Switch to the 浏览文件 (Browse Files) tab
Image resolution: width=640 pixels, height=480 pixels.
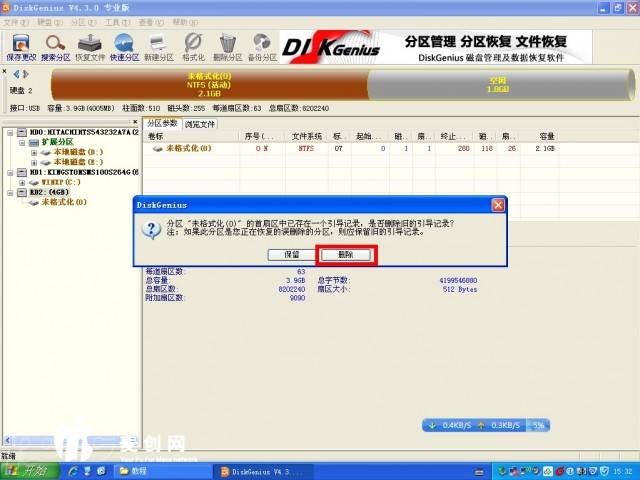click(x=199, y=124)
